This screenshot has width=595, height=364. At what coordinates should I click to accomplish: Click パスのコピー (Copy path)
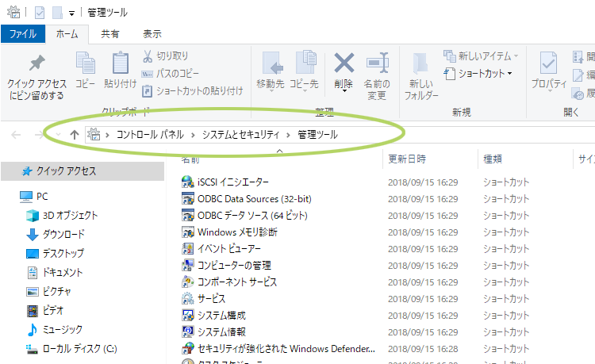click(170, 73)
